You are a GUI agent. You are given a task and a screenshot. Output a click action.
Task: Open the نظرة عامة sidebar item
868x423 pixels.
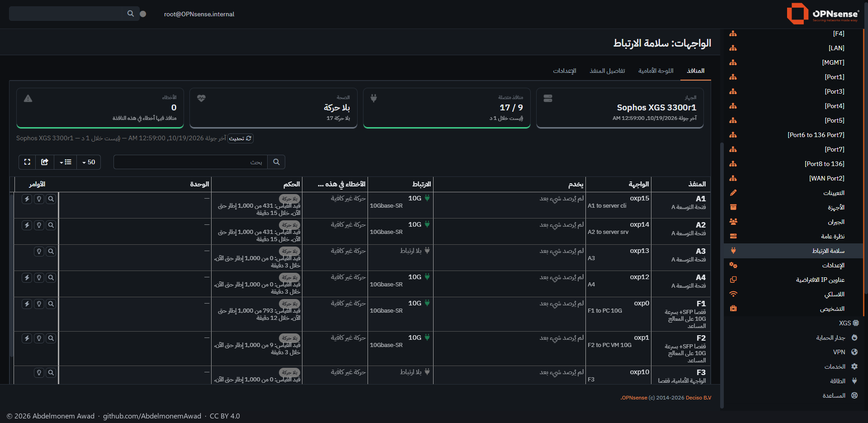(793, 236)
